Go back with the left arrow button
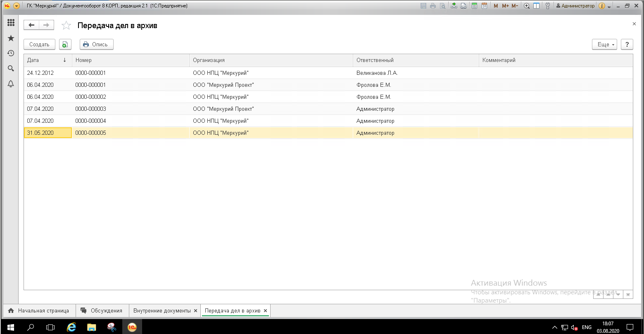 [31, 25]
